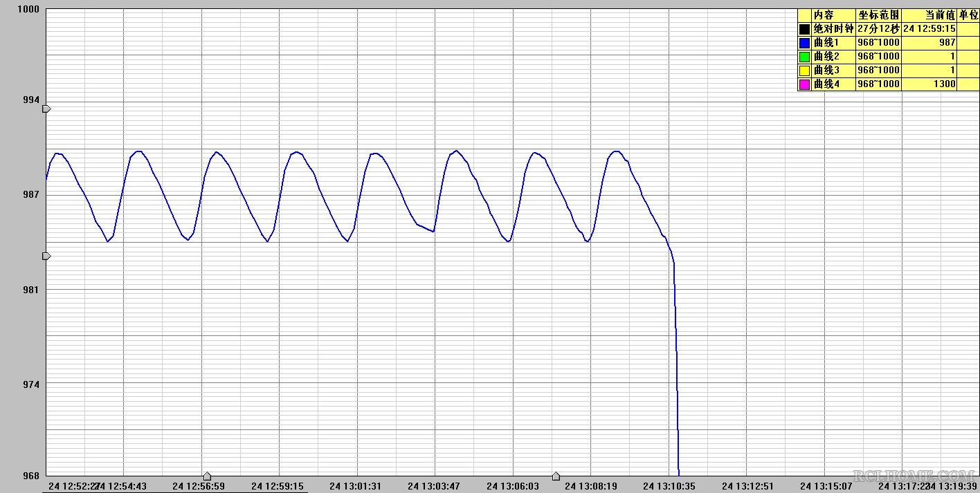The width and height of the screenshot is (980, 493).
Task: Click the 24 13:12:51 time axis label
Action: click(748, 486)
